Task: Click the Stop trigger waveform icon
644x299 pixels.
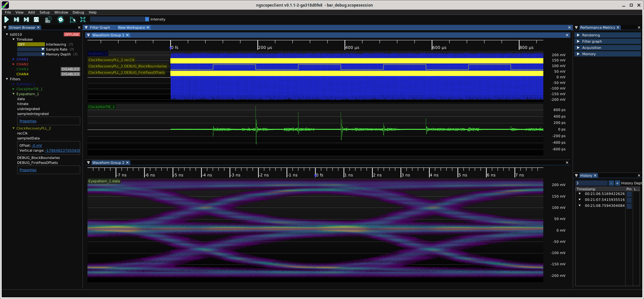Action: tap(36, 19)
